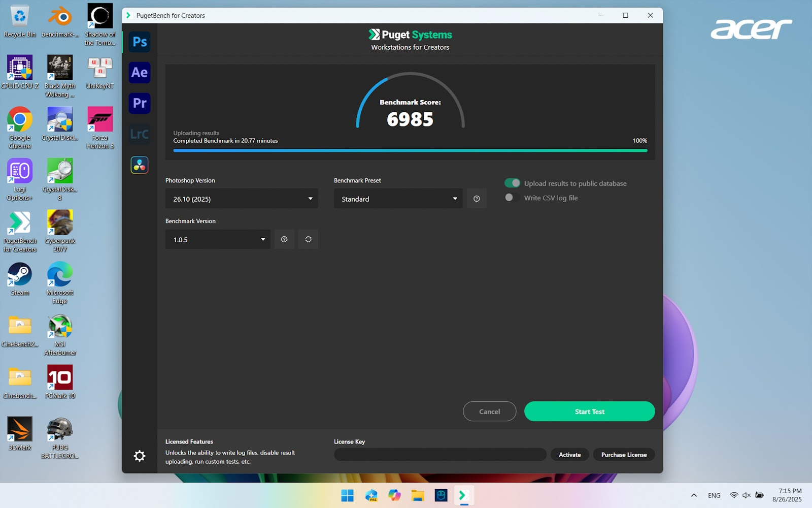
Task: Click the Start Test button
Action: point(590,411)
